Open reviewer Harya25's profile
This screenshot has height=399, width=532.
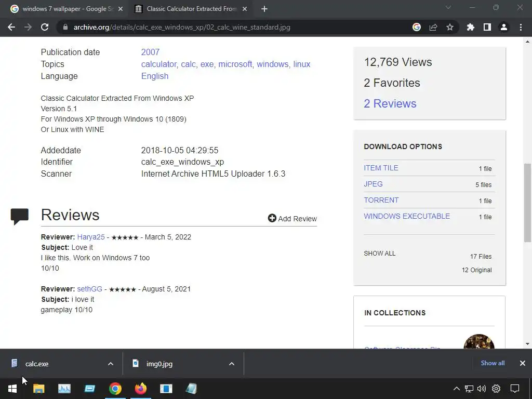[91, 237]
